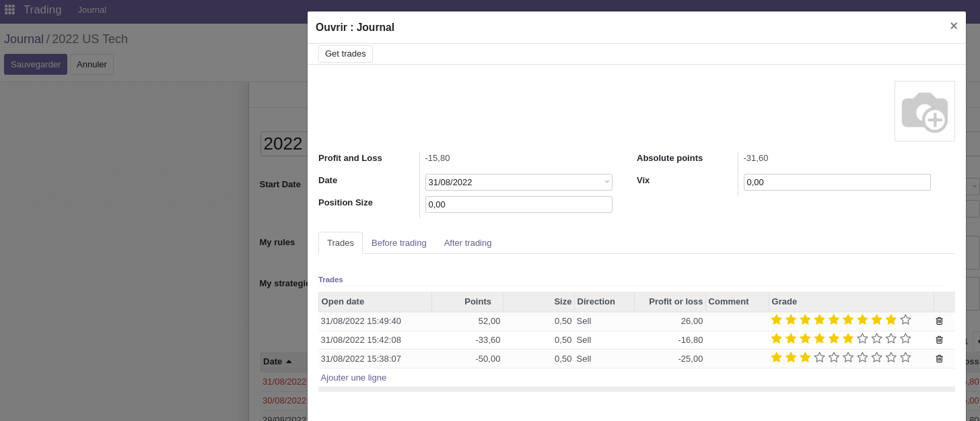Set the 15:42:08 trade grade to seven stars

pos(862,339)
